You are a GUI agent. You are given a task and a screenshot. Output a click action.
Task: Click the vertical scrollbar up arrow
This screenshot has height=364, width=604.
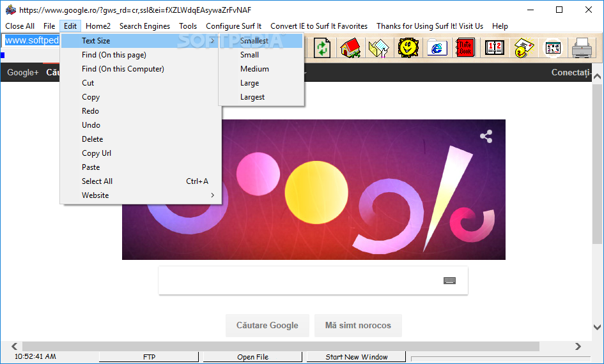pyautogui.click(x=597, y=76)
